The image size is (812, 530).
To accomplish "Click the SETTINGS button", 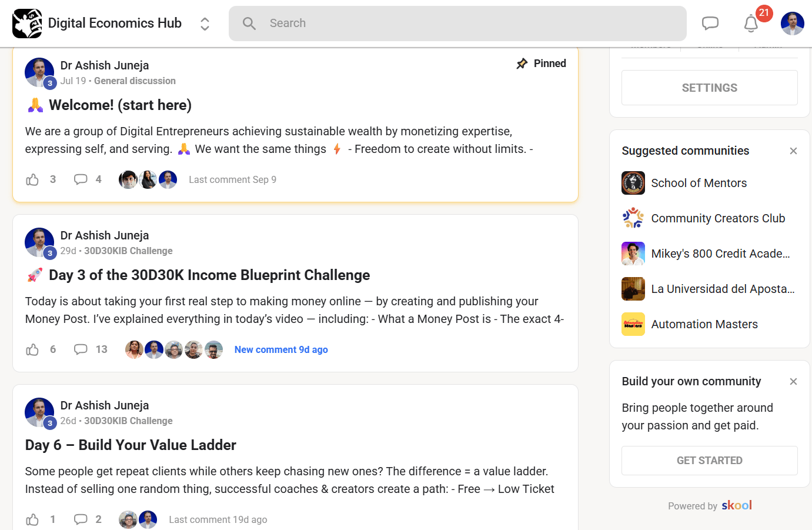I will [x=709, y=88].
